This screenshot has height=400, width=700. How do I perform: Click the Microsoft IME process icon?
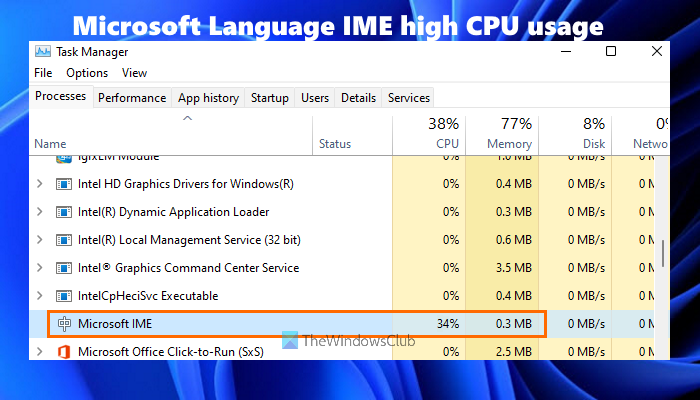coord(64,324)
